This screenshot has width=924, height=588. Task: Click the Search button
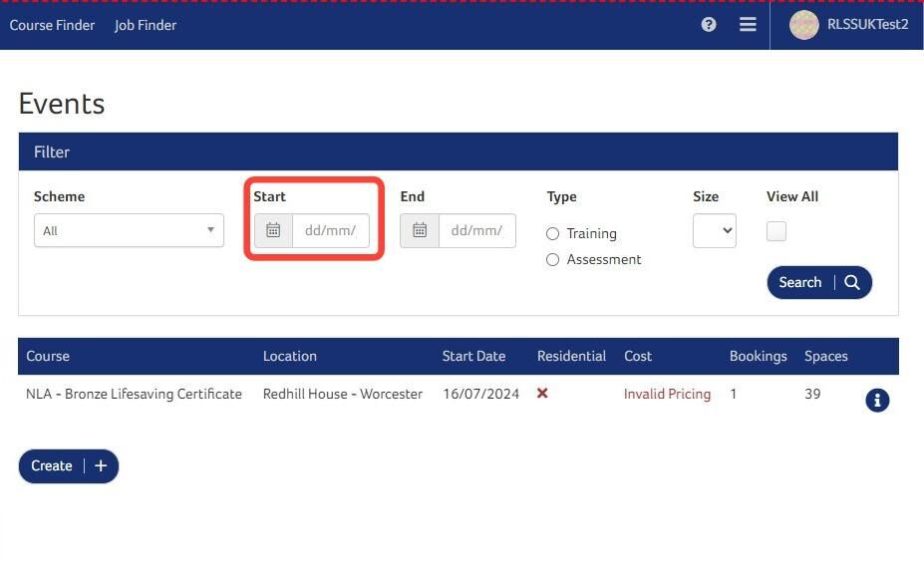[x=819, y=283]
